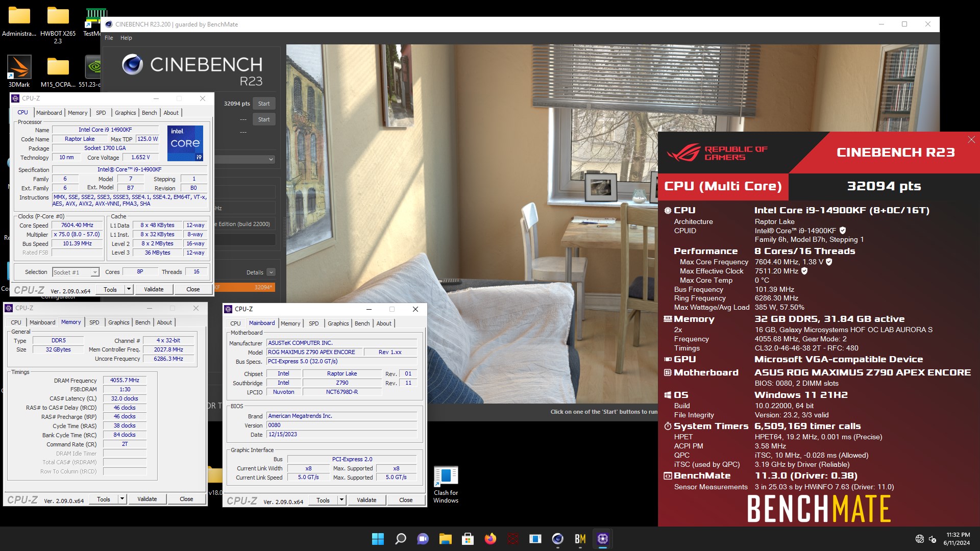Click the Uncore Frequency 6286.3 MHz value
The image size is (980, 551).
point(168,359)
